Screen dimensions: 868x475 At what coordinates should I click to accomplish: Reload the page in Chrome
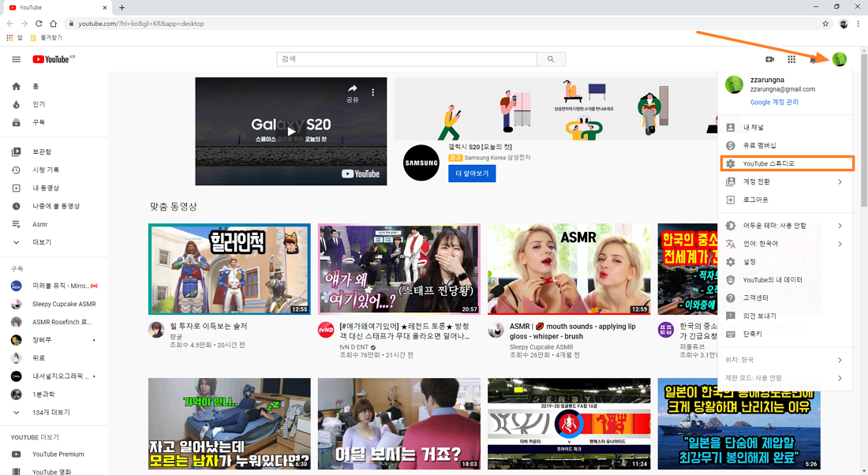[39, 24]
